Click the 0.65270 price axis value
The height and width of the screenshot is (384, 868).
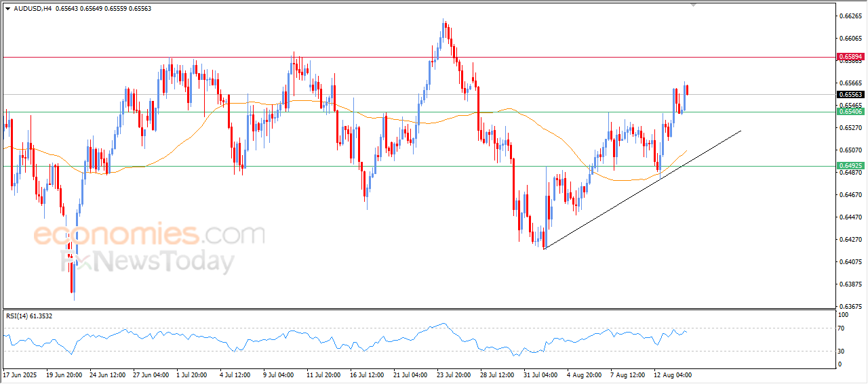(x=850, y=127)
